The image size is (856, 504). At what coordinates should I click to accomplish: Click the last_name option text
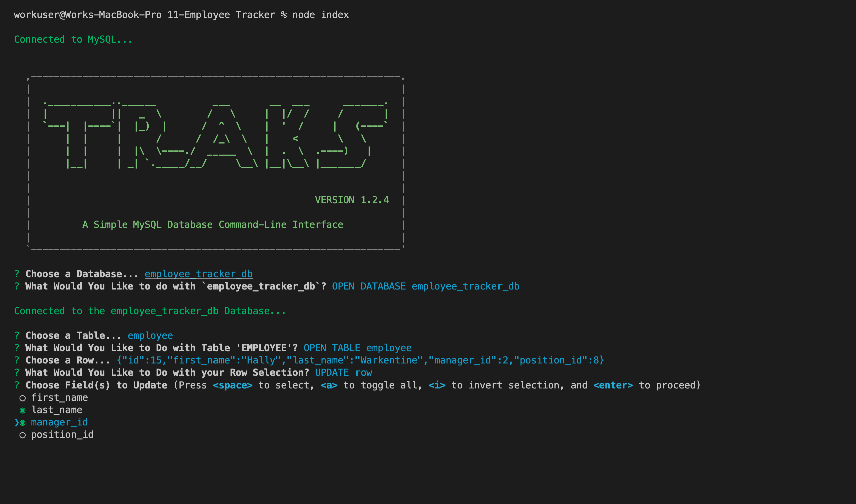tap(57, 410)
